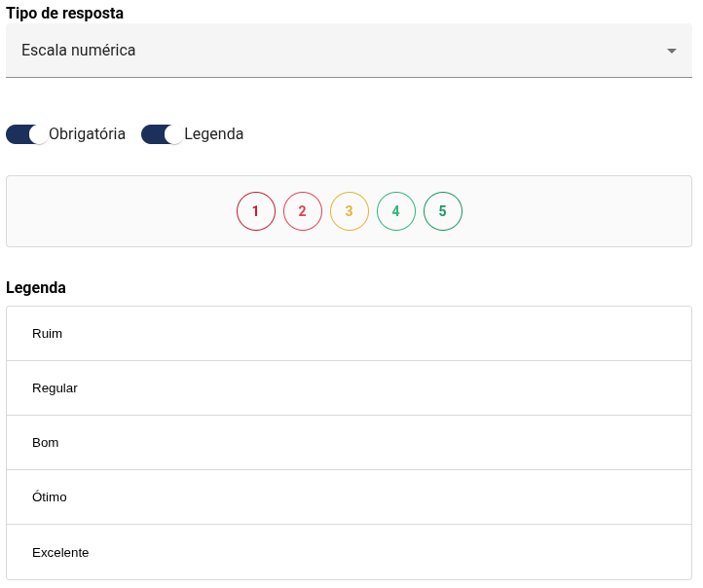This screenshot has width=703, height=588.
Task: Click the bold "Legenda" section heading
Action: pos(36,288)
